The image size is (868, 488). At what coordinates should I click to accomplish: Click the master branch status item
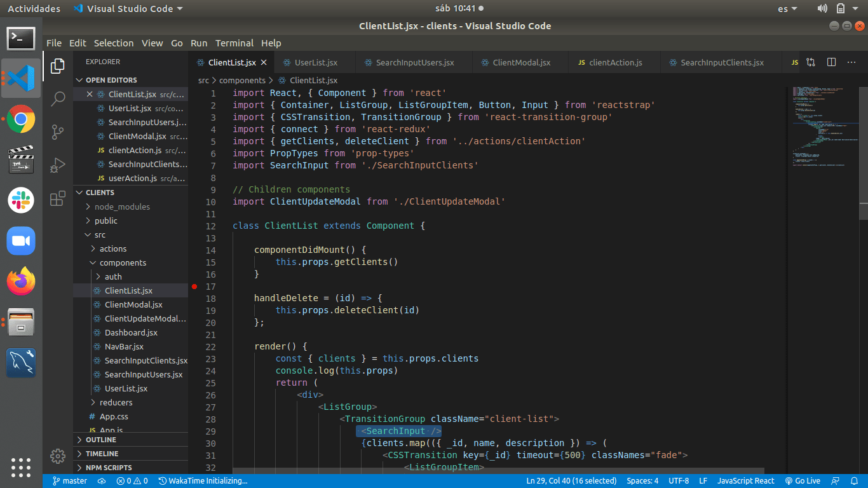[70, 481]
